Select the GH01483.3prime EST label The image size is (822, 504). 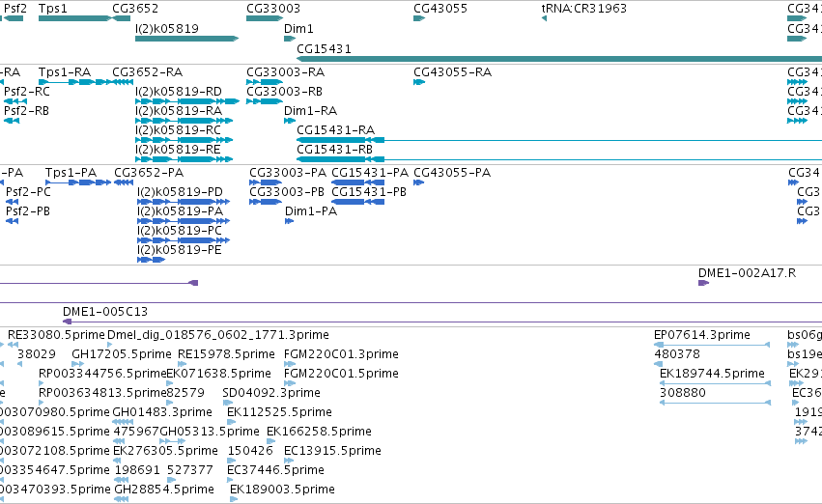click(x=162, y=412)
